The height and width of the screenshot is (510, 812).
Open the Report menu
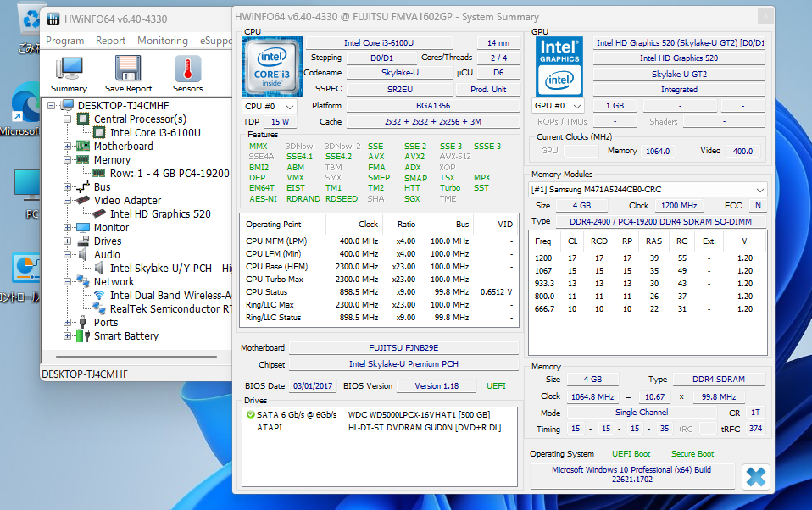110,41
